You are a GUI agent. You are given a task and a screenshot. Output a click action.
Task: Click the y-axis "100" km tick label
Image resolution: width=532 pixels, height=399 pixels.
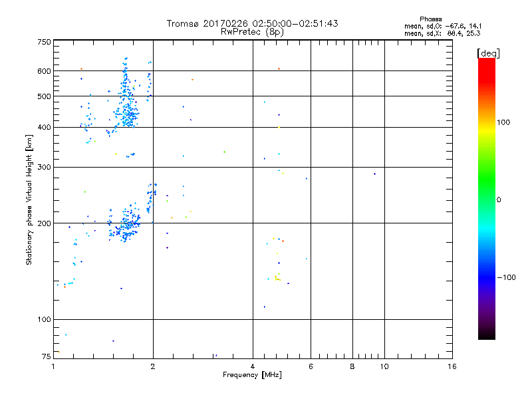click(x=44, y=319)
